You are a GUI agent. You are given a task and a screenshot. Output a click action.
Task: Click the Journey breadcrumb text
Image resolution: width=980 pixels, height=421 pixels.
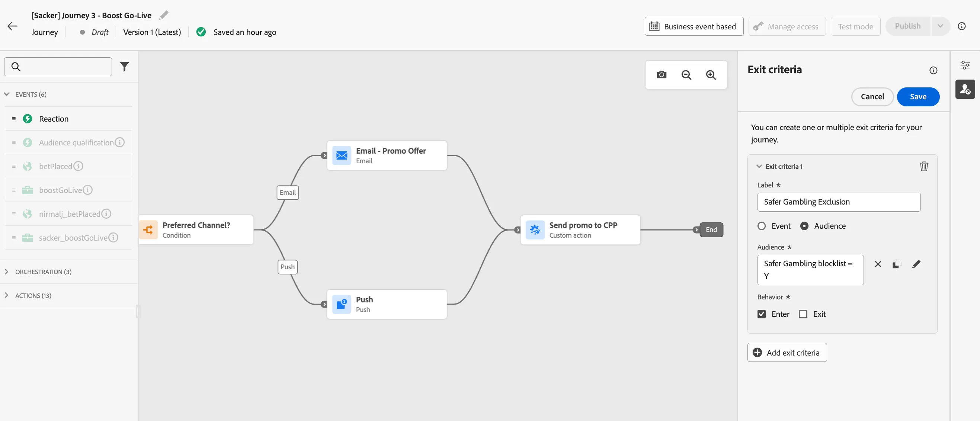click(45, 32)
